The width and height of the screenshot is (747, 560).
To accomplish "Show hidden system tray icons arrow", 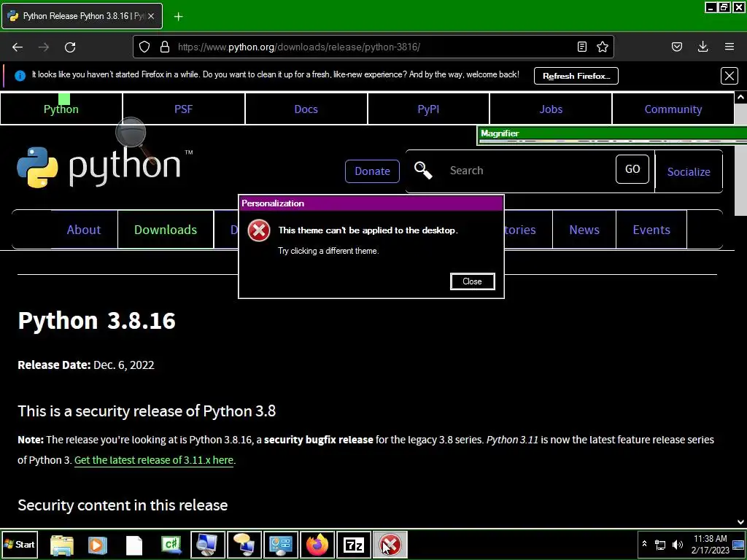I will [644, 544].
